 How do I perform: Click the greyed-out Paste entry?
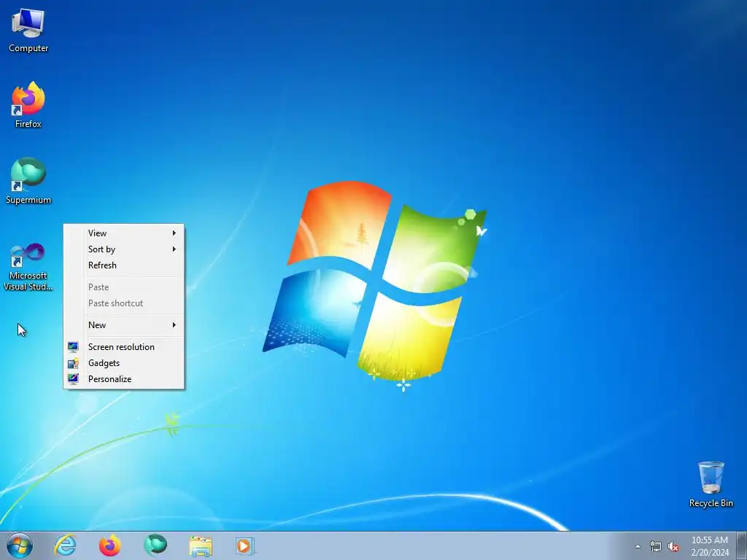point(124,287)
